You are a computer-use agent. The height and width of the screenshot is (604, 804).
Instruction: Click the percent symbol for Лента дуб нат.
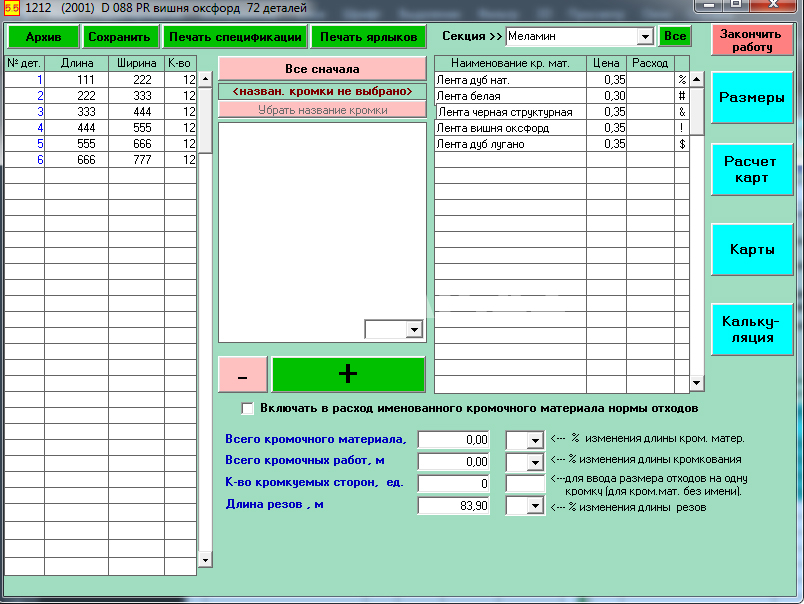pyautogui.click(x=682, y=79)
